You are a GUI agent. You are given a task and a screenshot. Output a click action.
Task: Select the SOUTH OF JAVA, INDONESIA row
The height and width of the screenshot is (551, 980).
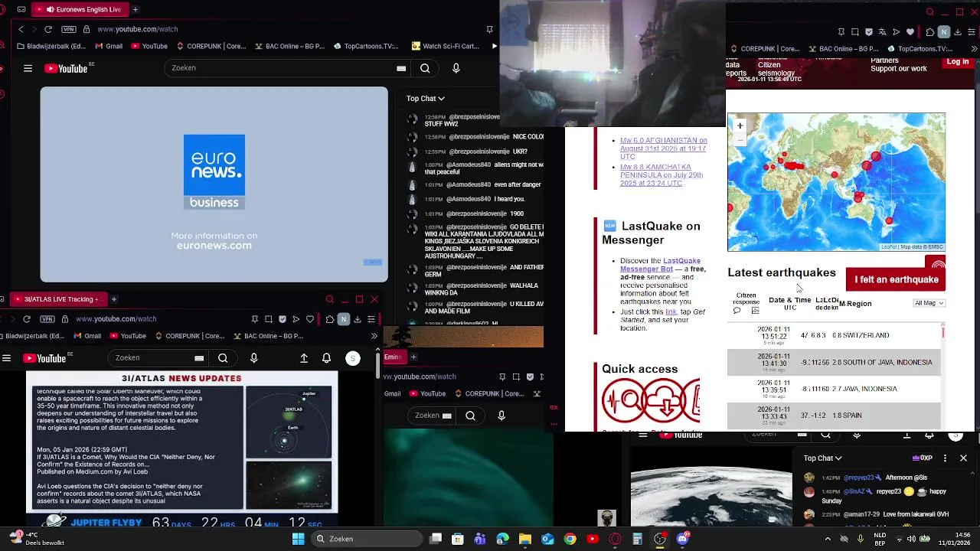tap(834, 362)
